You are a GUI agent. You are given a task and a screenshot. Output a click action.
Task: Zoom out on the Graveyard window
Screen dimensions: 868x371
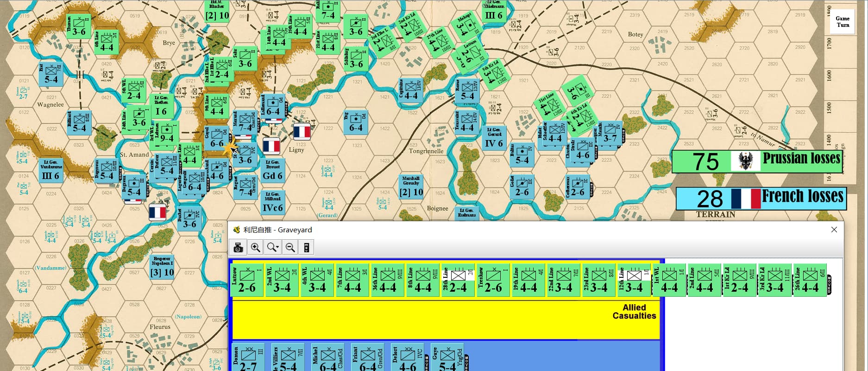pos(290,247)
